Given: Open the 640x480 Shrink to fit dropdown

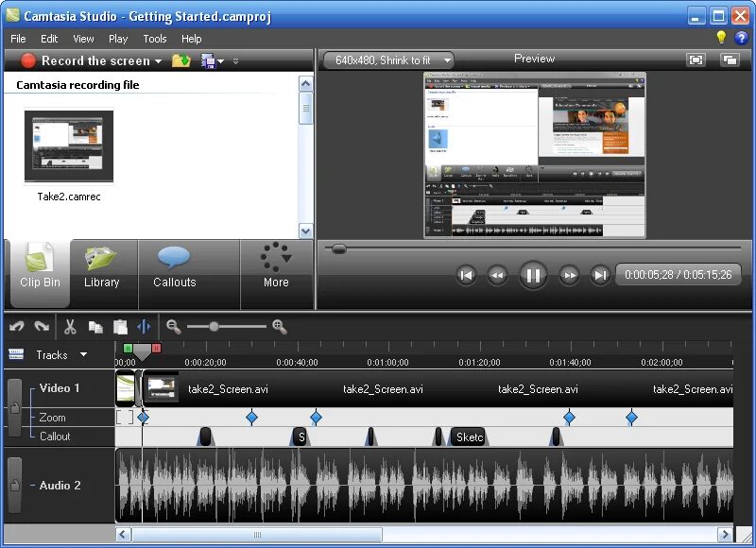Looking at the screenshot, I should tap(388, 60).
